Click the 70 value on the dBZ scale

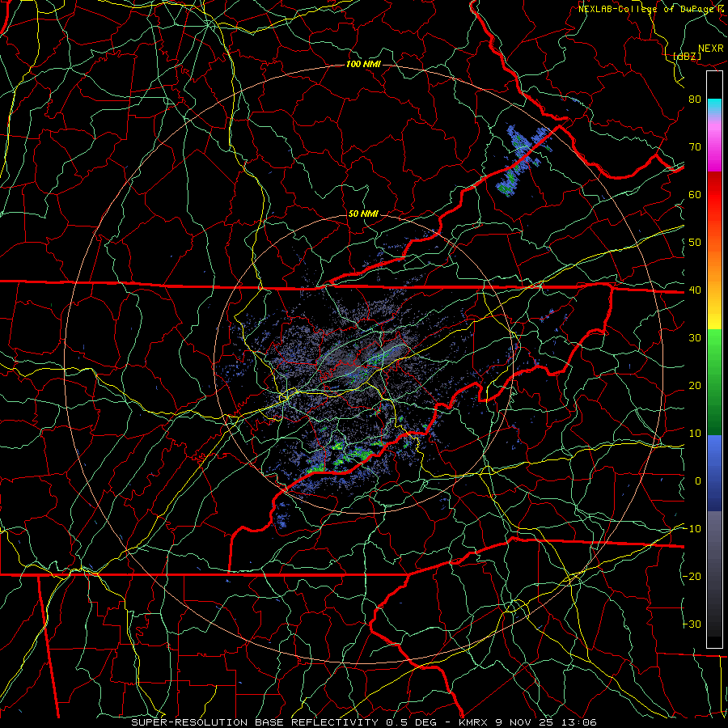pyautogui.click(x=695, y=146)
